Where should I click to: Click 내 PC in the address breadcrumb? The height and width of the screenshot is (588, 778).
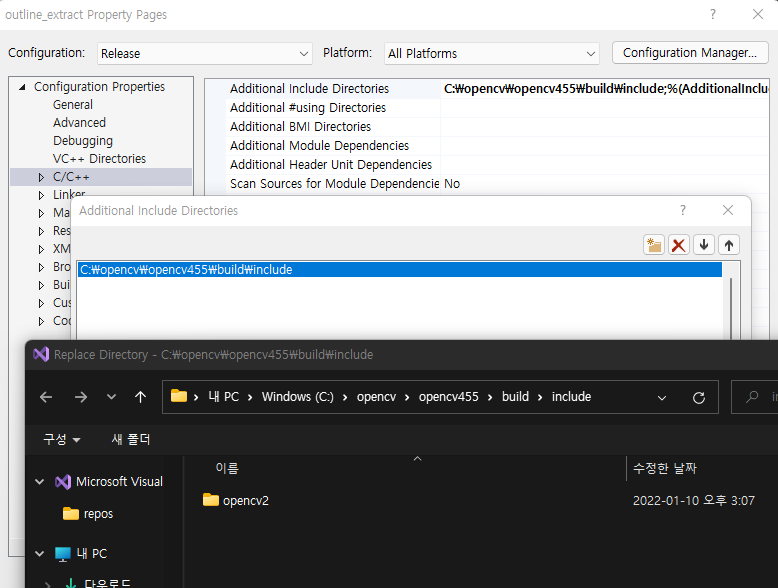tap(224, 397)
